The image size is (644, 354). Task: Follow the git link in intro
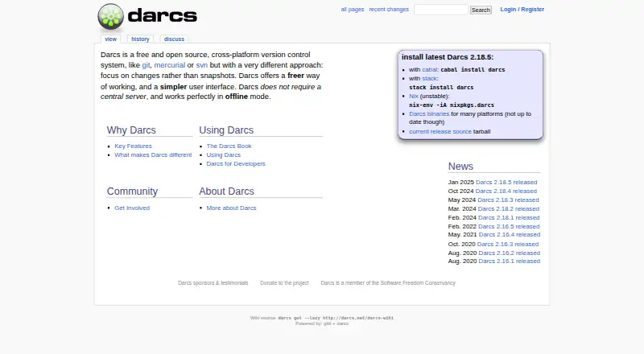coord(146,65)
